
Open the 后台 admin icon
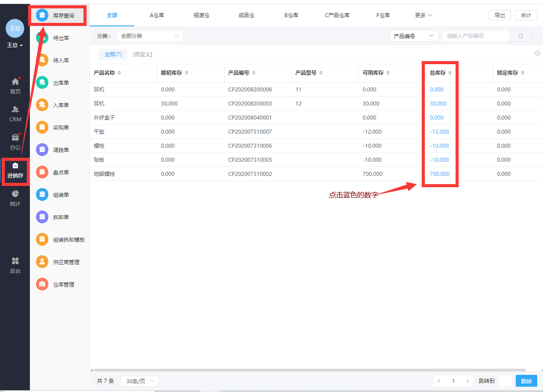pyautogui.click(x=15, y=261)
